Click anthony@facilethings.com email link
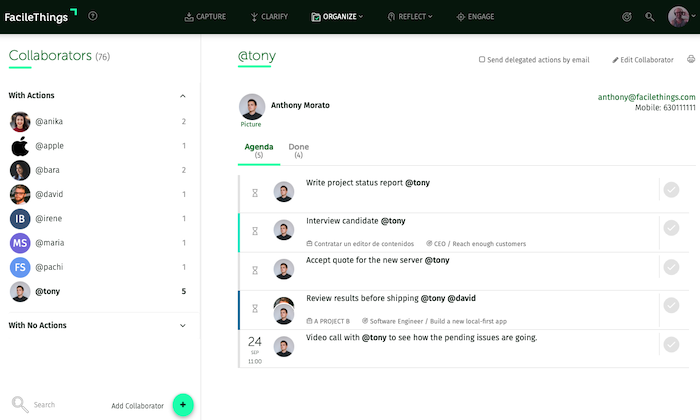Screen dimensions: 700x420 pyautogui.click(x=646, y=97)
